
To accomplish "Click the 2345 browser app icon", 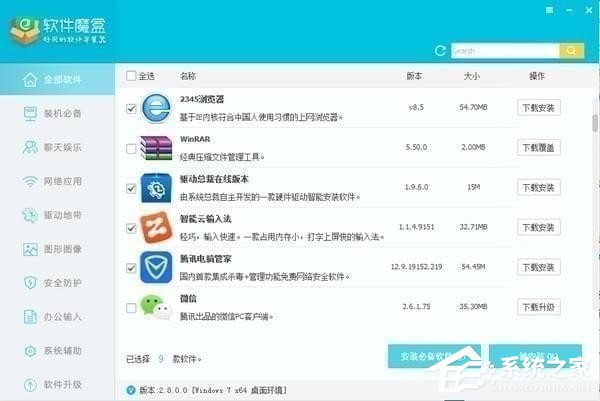I will pos(156,108).
